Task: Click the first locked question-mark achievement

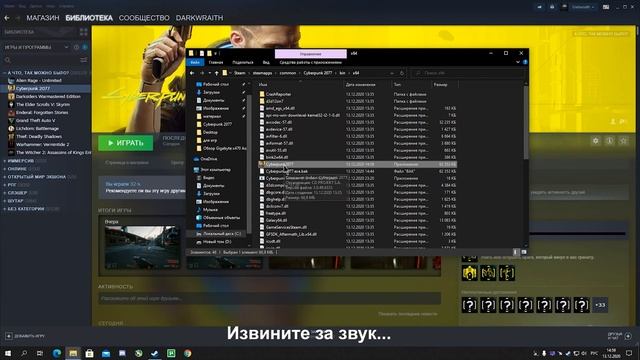Action: point(469,305)
